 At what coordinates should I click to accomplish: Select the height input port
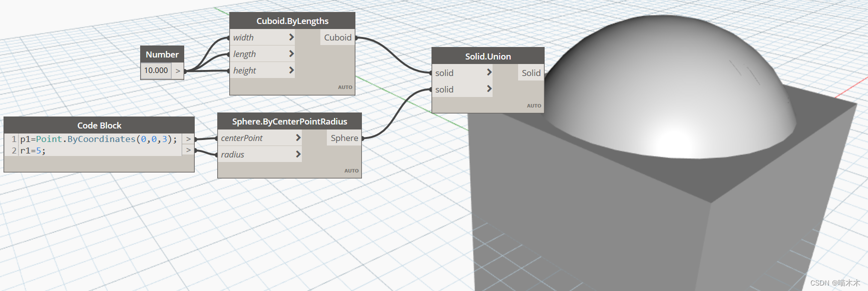262,70
